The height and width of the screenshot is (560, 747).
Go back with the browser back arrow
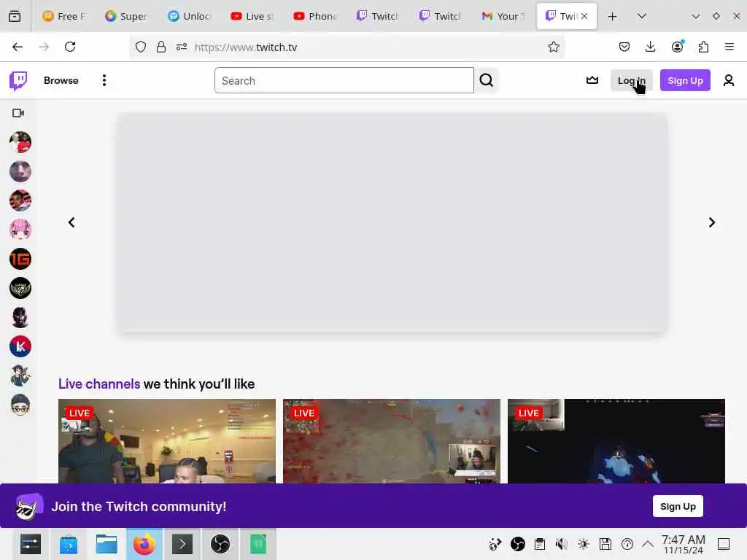click(x=18, y=47)
